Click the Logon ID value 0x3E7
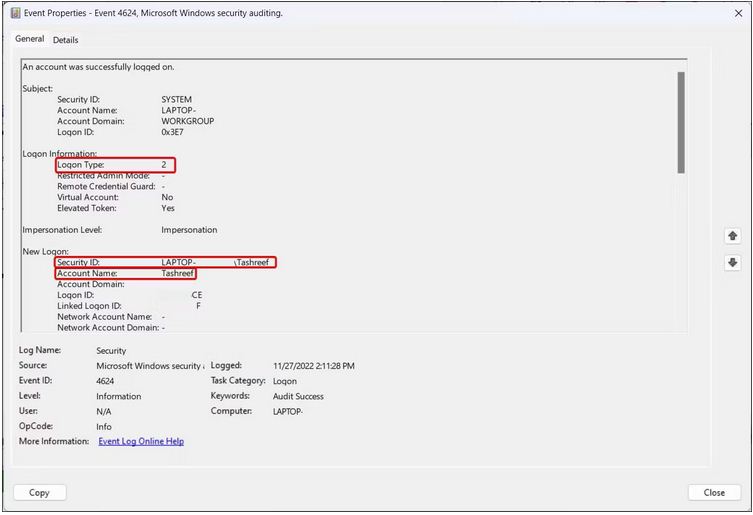The width and height of the screenshot is (753, 515). [172, 132]
